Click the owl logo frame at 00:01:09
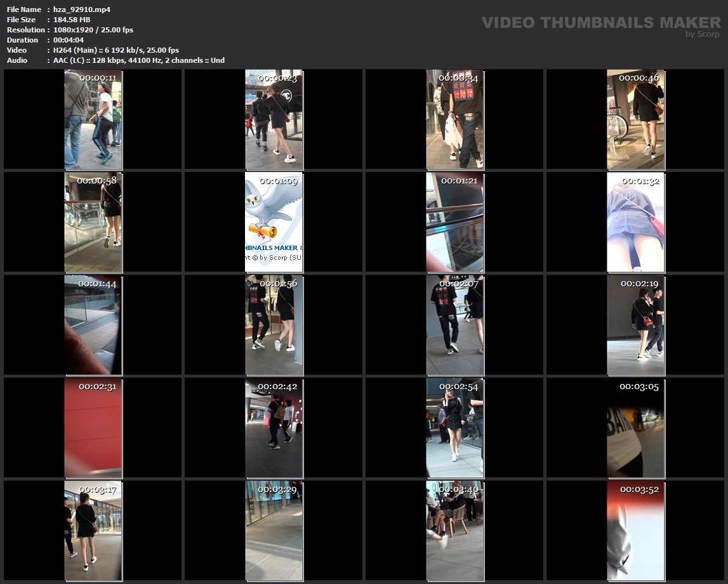Screen dimensions: 728x584 [x=274, y=222]
